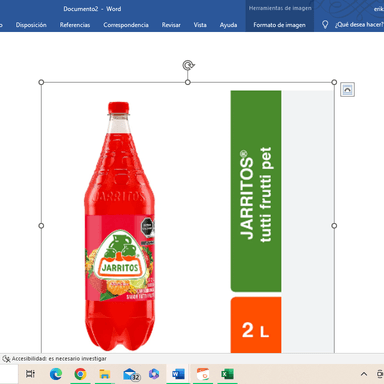Open the Mail app with 32 badge
The width and height of the screenshot is (384, 384).
[x=131, y=374]
